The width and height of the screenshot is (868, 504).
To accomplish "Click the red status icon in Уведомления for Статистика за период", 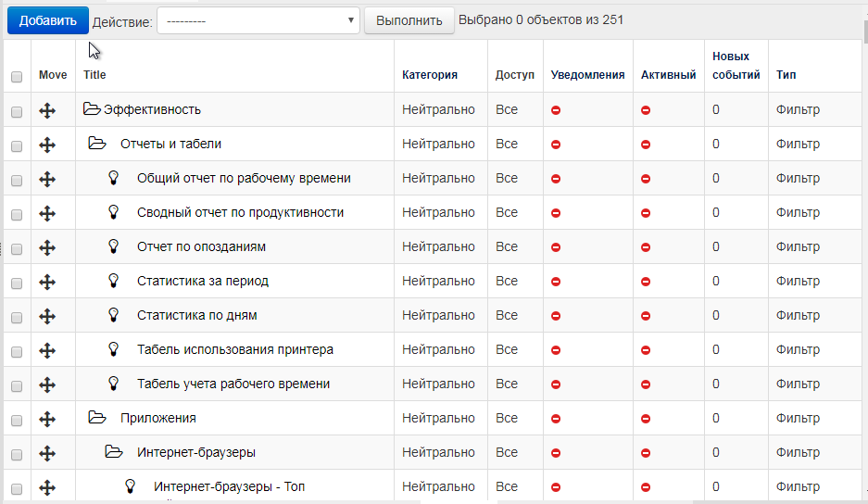I will (x=556, y=282).
